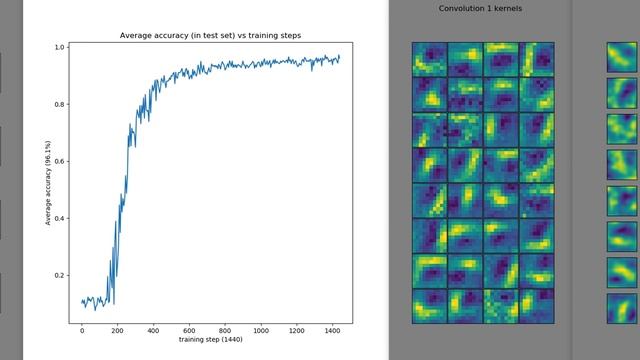This screenshot has height=360, width=640.
Task: Select topmost kernel in the far-right partial column
Action: 622,57
